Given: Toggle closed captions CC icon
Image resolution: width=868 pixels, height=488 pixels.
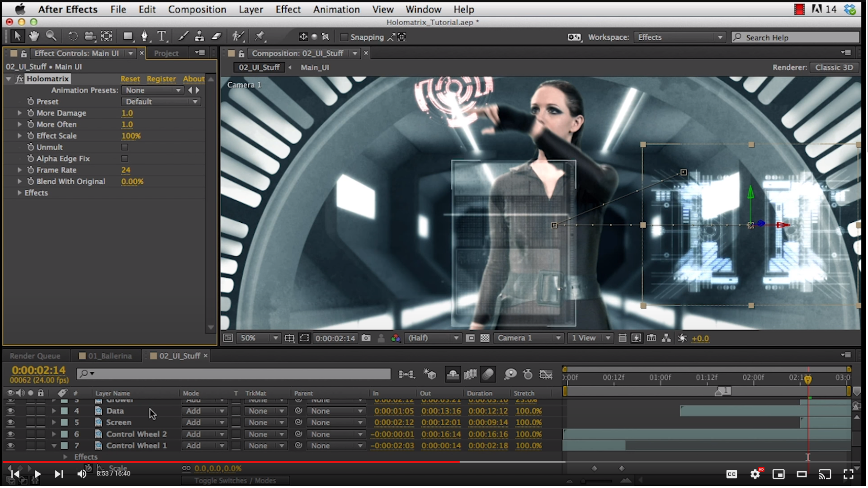Looking at the screenshot, I should point(732,474).
